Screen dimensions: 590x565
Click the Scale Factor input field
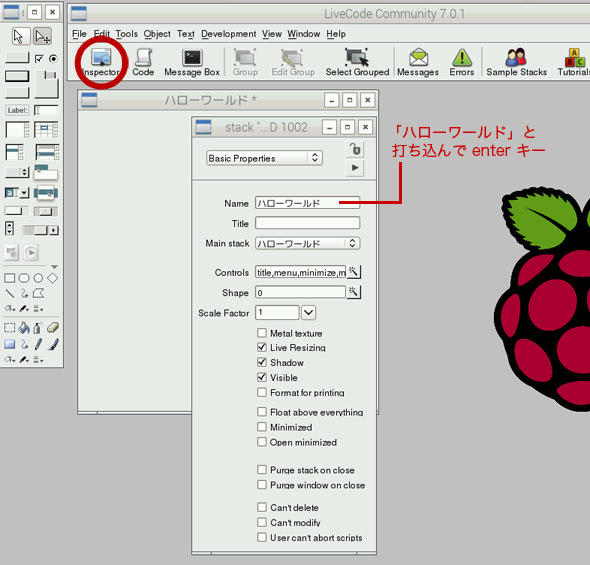(x=277, y=313)
